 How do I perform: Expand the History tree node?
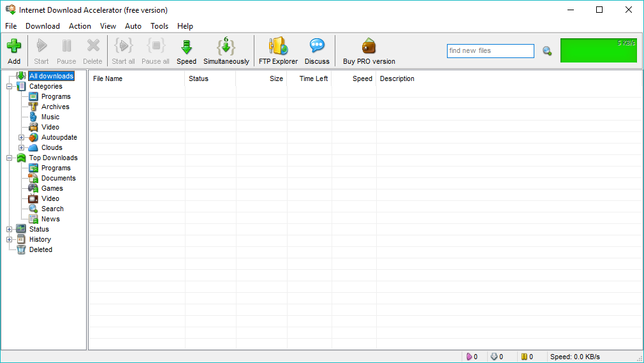[x=10, y=239]
